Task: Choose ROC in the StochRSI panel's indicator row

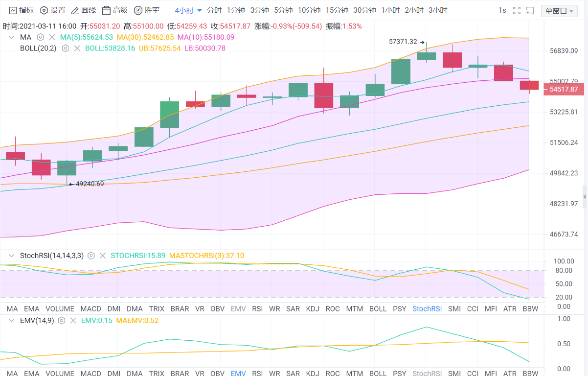Action: (333, 309)
